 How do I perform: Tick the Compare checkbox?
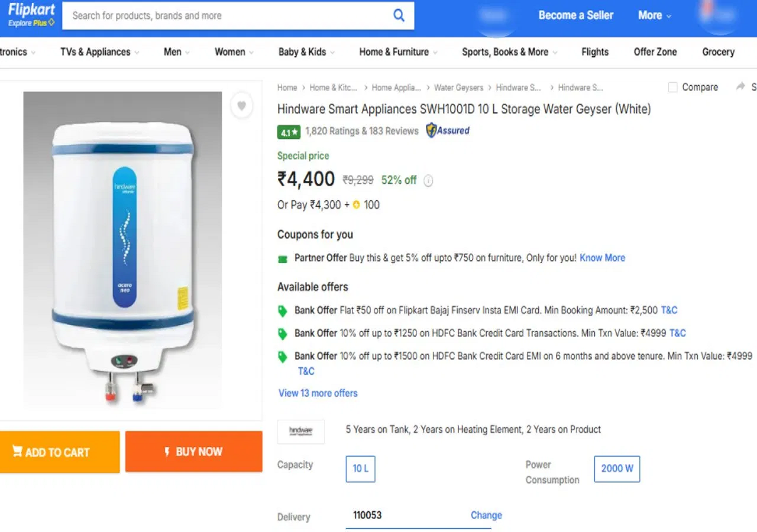point(672,87)
